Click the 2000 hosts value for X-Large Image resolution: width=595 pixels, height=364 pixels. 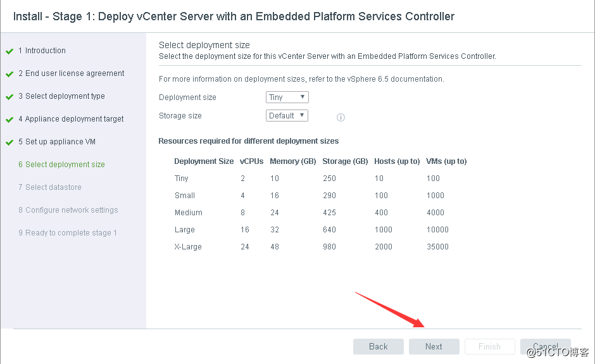[x=384, y=247]
